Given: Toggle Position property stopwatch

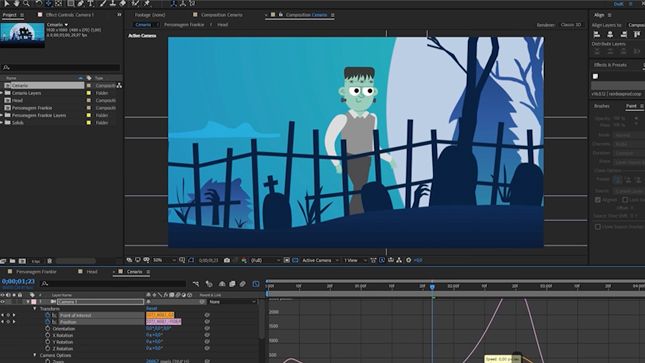Looking at the screenshot, I should tap(48, 322).
